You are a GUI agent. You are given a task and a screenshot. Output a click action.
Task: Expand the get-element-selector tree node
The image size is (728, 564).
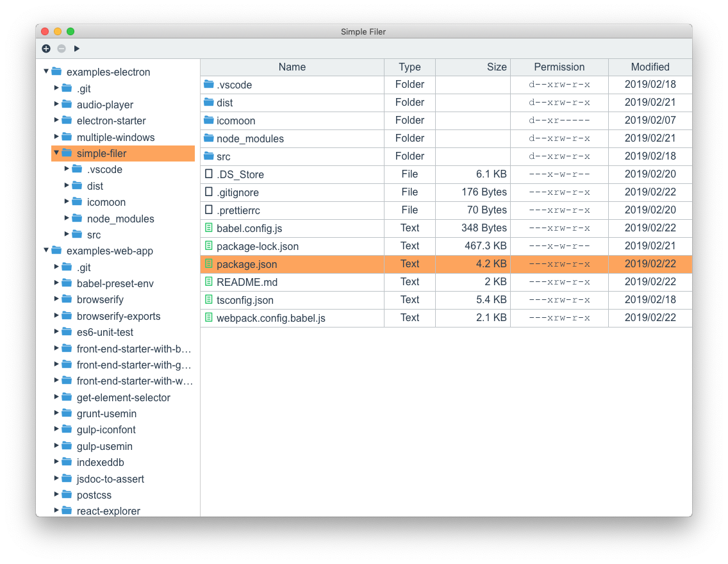(x=56, y=397)
